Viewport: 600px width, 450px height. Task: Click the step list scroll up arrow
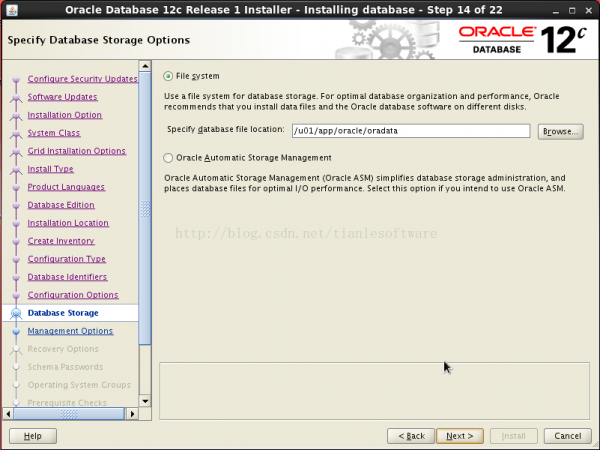point(145,66)
